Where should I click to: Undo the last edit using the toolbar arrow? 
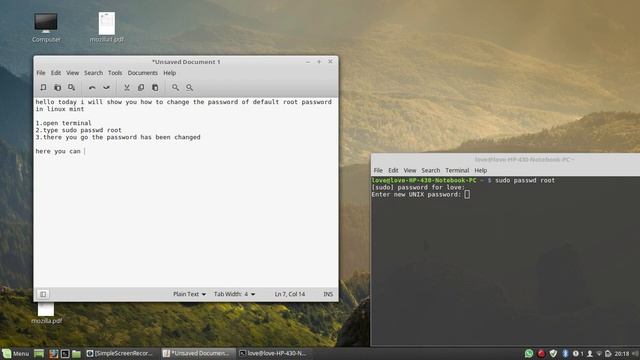92,87
